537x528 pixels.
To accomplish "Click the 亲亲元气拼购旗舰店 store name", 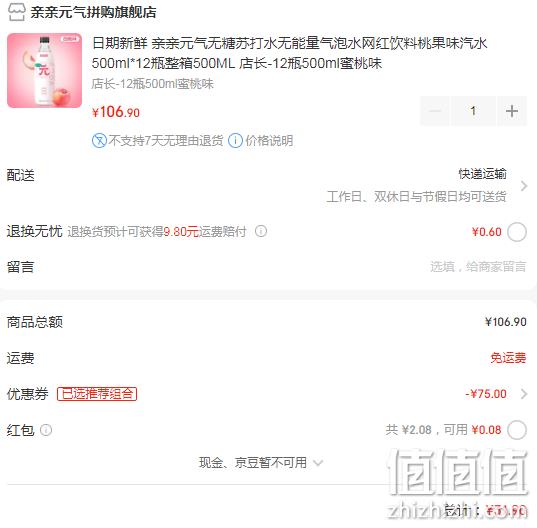I will click(93, 12).
